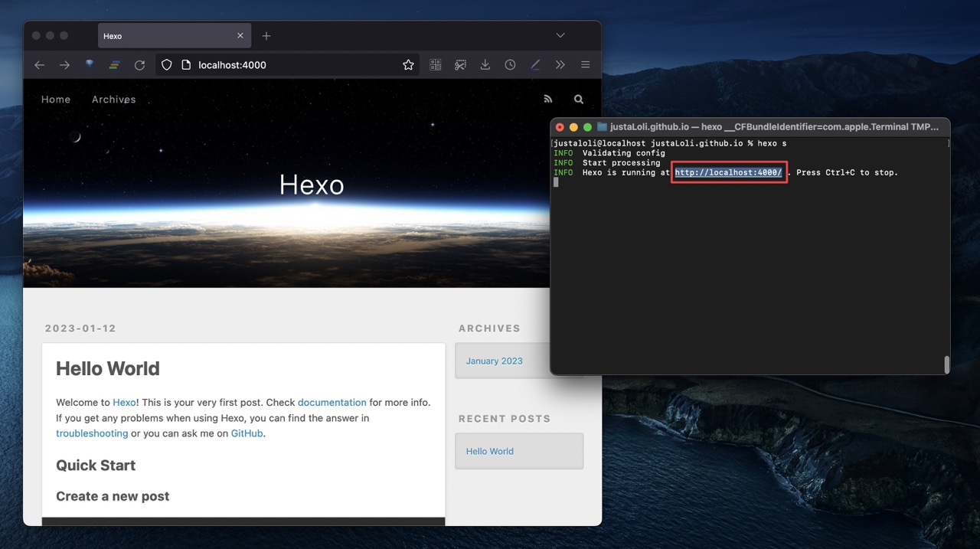
Task: Open the troubleshooting link
Action: [x=92, y=433]
